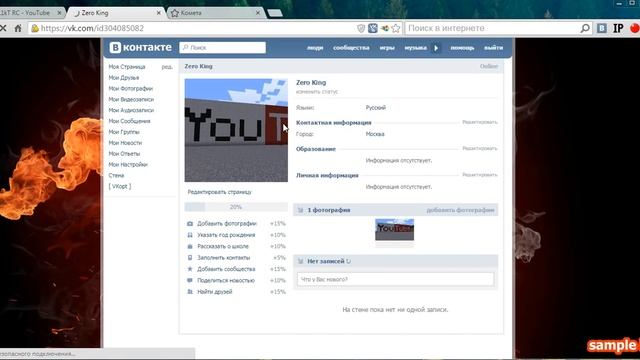Viewport: 640px width, 360px height.
Task: Open Мои Видеозаписи in the sidebar
Action: tap(131, 99)
